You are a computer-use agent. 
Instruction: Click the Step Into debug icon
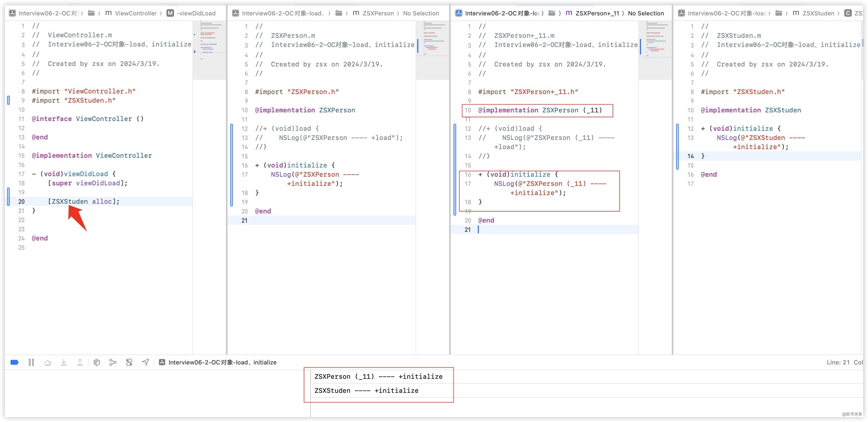click(x=64, y=362)
